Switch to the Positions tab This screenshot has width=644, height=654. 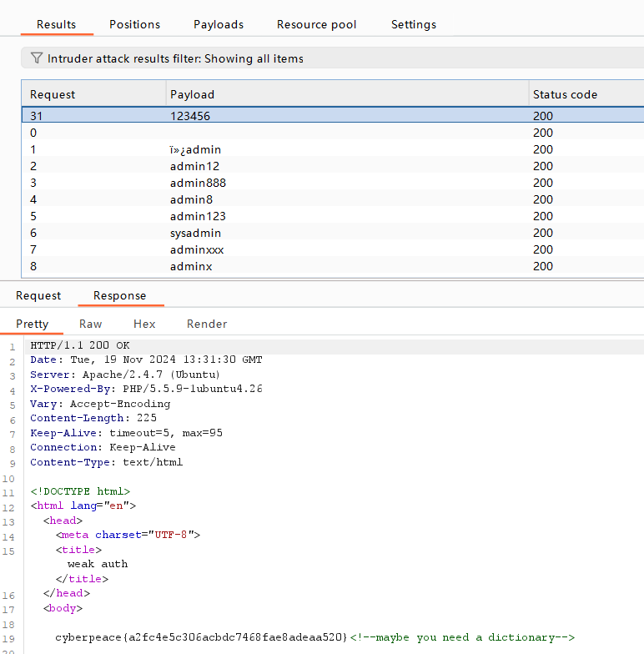135,25
